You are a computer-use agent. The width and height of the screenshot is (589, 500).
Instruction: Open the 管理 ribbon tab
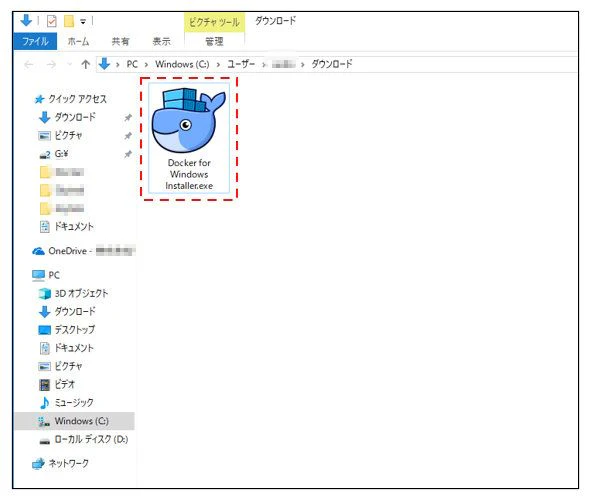click(214, 41)
